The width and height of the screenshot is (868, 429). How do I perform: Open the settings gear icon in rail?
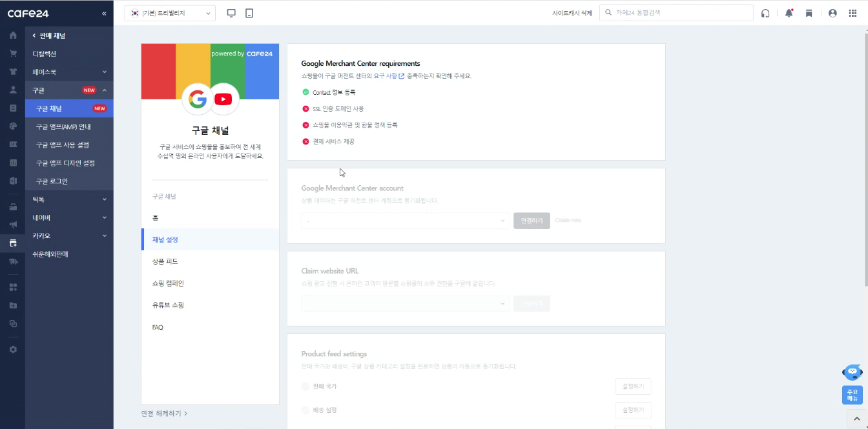click(x=13, y=349)
